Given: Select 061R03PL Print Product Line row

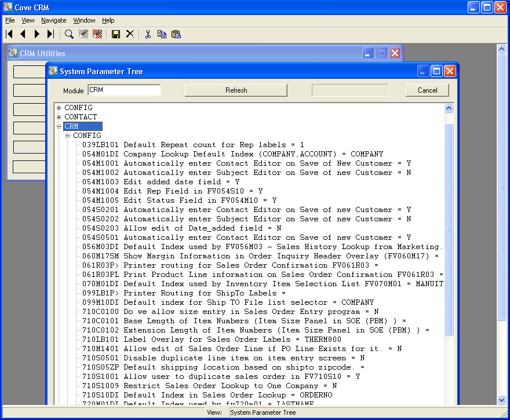Looking at the screenshot, I should tap(263, 275).
